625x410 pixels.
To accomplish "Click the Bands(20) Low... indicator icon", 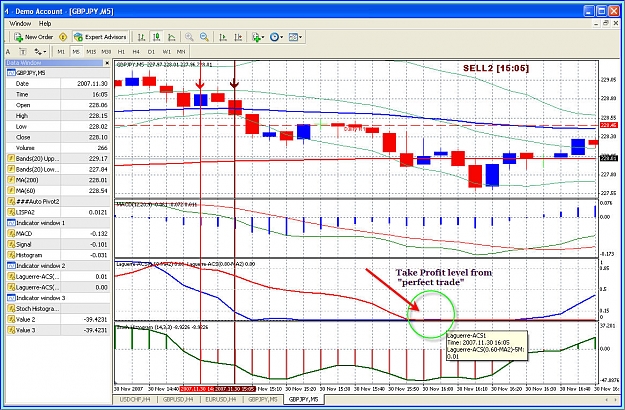I will coord(11,169).
